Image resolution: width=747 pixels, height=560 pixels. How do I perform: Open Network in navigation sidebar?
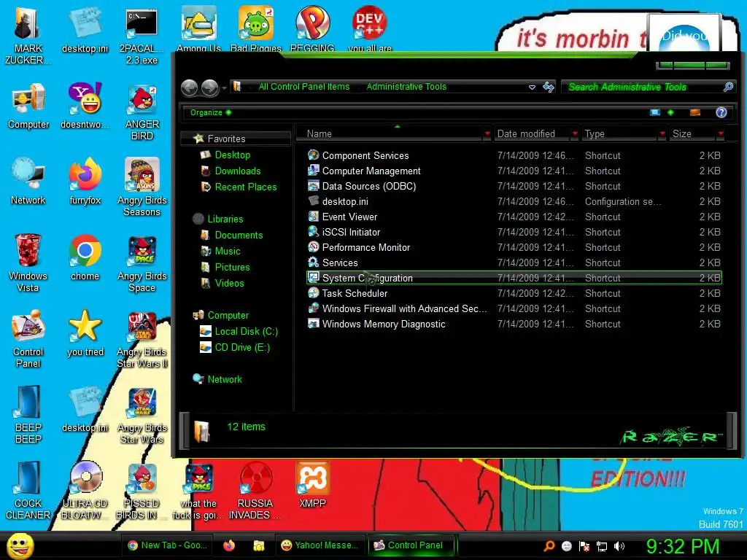point(225,379)
